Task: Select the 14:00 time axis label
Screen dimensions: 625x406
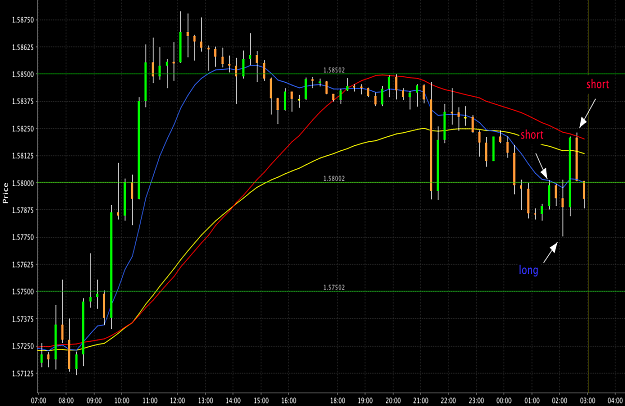Action: (233, 400)
